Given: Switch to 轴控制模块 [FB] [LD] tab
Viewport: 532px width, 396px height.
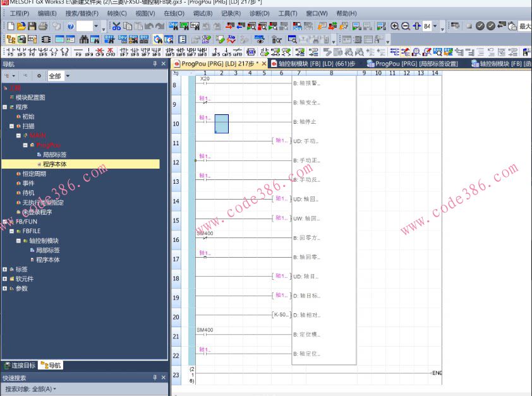Looking at the screenshot, I should click(x=313, y=64).
